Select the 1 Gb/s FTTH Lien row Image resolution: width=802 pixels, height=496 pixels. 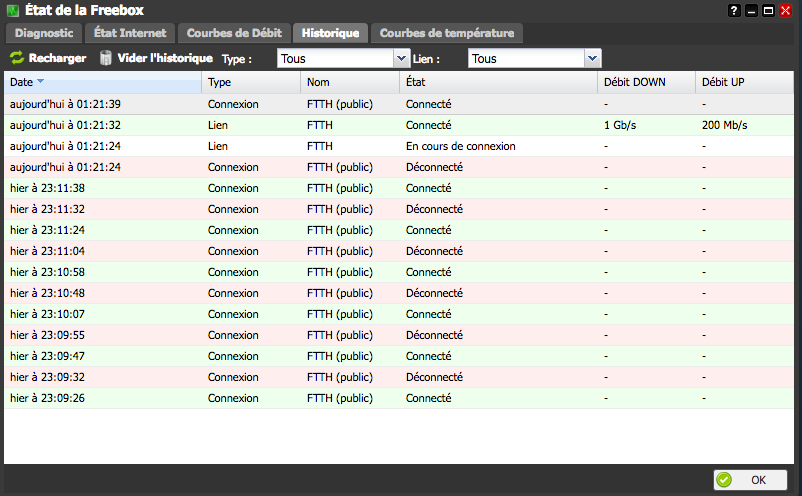[x=400, y=125]
